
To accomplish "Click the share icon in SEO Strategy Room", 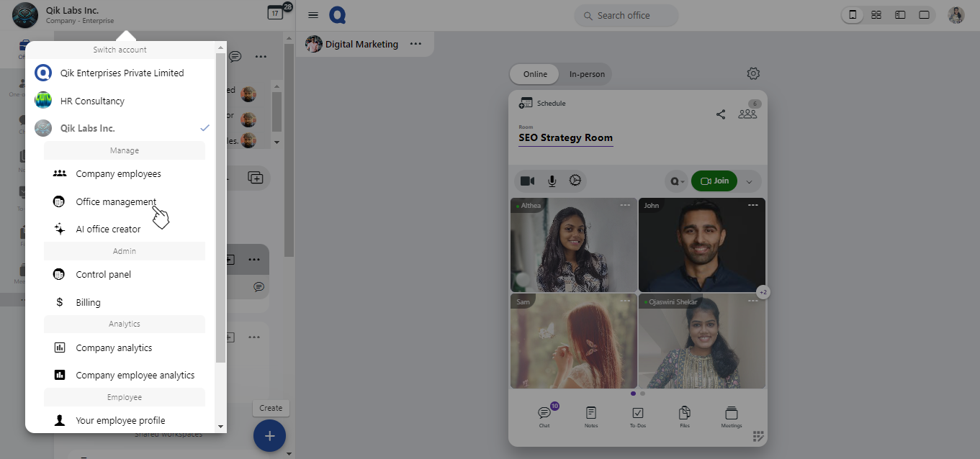I will 720,114.
